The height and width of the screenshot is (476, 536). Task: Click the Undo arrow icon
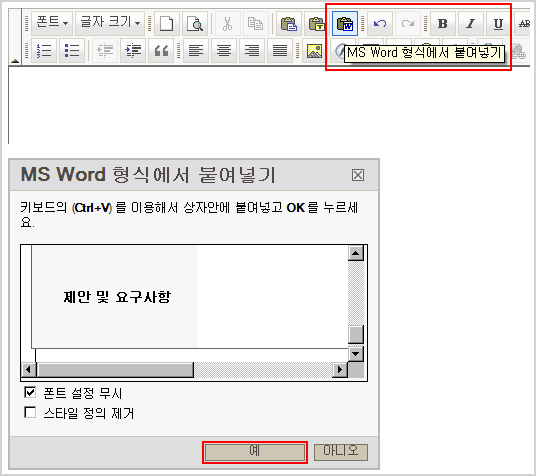pyautogui.click(x=380, y=24)
